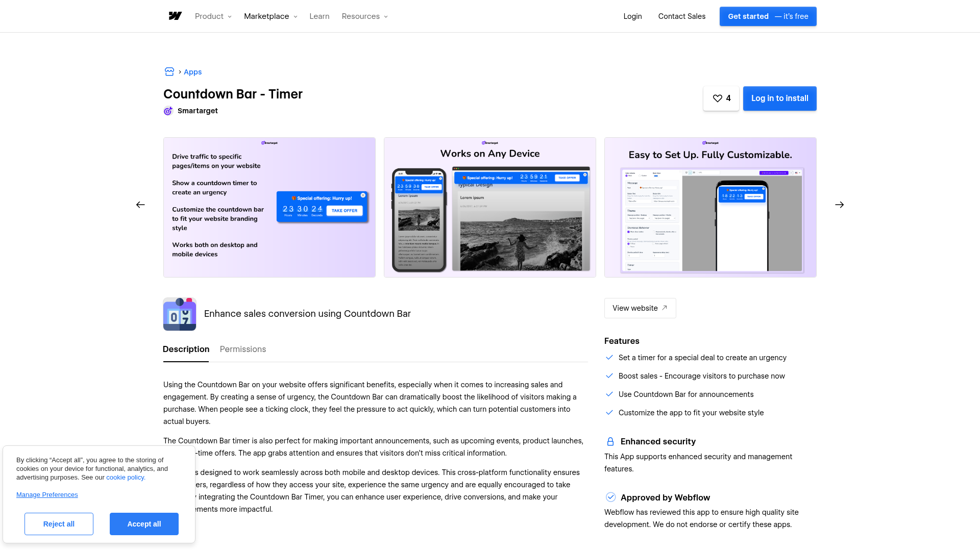The width and height of the screenshot is (980, 551).
Task: Click Log in to install button
Action: [x=779, y=98]
